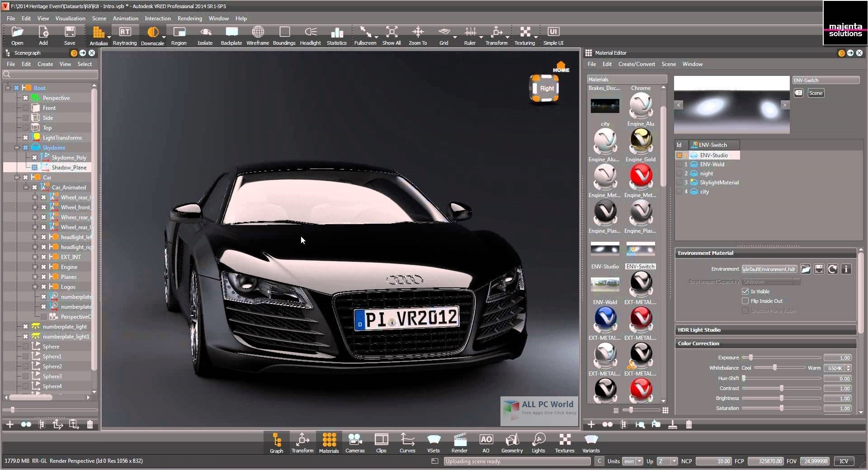Click the ICV button in status bar
Image resolution: width=868 pixels, height=470 pixels.
[x=844, y=461]
